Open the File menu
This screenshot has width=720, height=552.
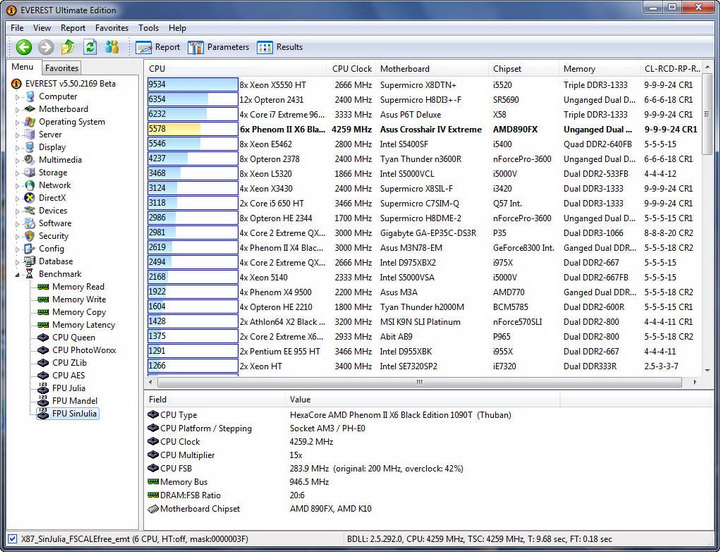pyautogui.click(x=17, y=28)
